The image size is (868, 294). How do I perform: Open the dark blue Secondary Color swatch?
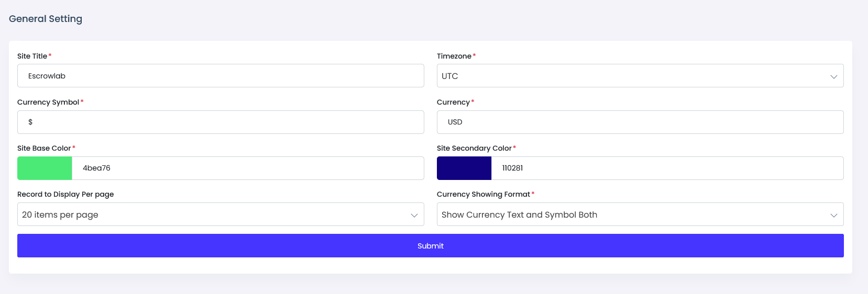pos(464,168)
